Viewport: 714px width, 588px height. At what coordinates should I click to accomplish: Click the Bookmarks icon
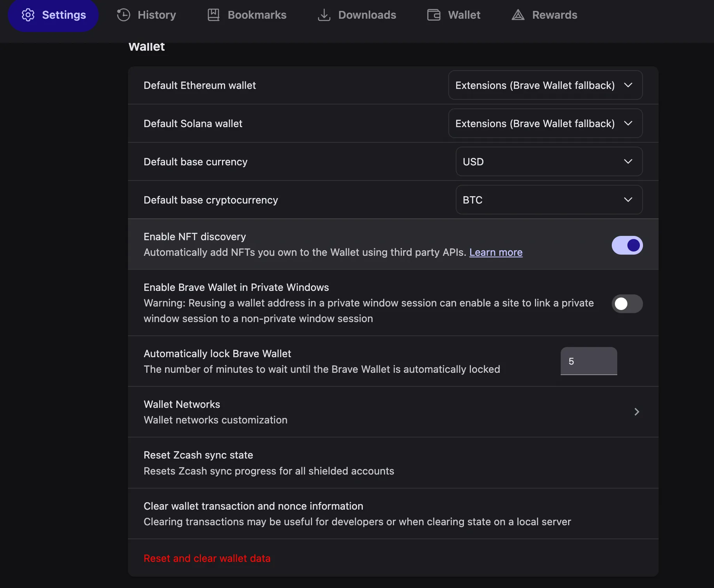pyautogui.click(x=213, y=15)
